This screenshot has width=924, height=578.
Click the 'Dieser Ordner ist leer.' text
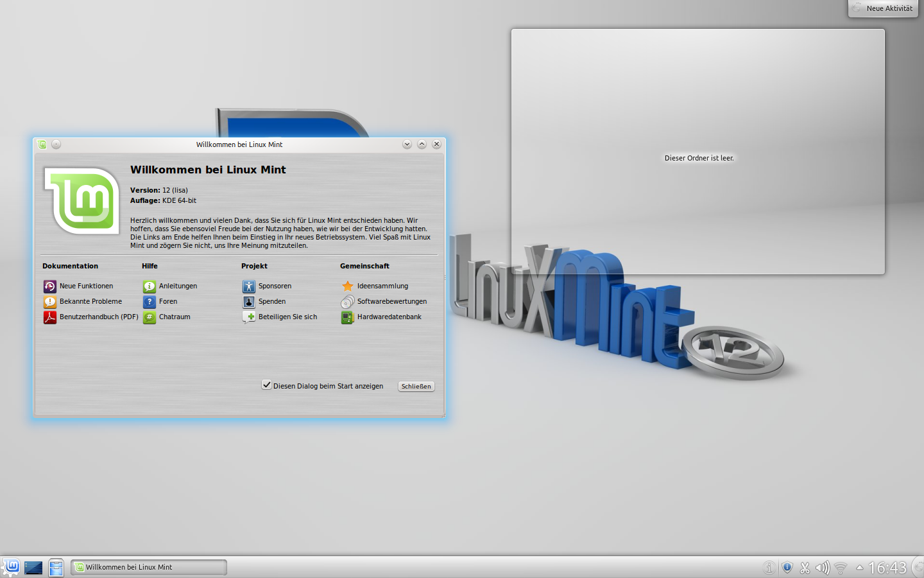tap(699, 158)
